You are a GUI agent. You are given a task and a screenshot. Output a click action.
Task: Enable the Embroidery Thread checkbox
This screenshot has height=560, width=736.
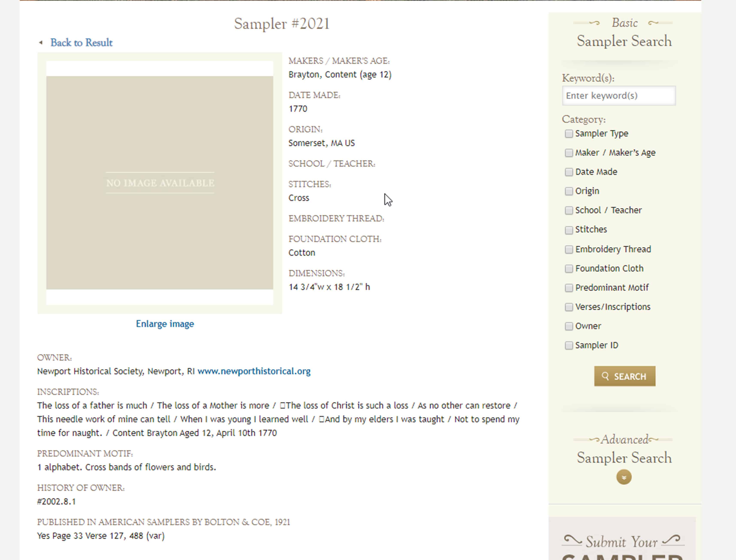click(569, 249)
